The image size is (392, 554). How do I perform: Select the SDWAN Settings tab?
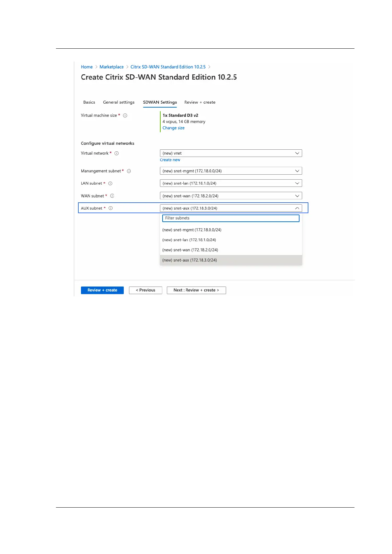point(160,102)
